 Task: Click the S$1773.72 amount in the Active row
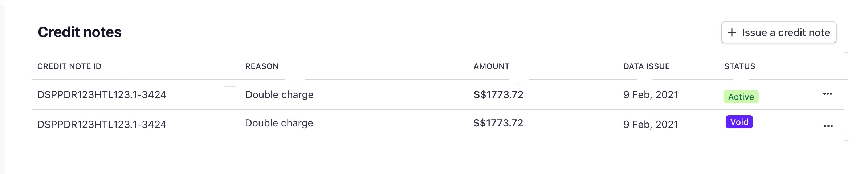point(498,95)
